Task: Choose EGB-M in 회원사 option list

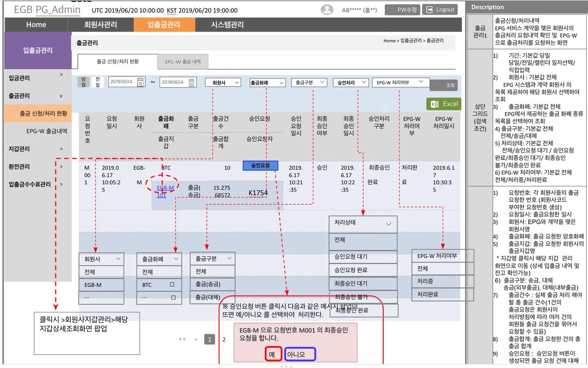Action: pyautogui.click(x=101, y=285)
